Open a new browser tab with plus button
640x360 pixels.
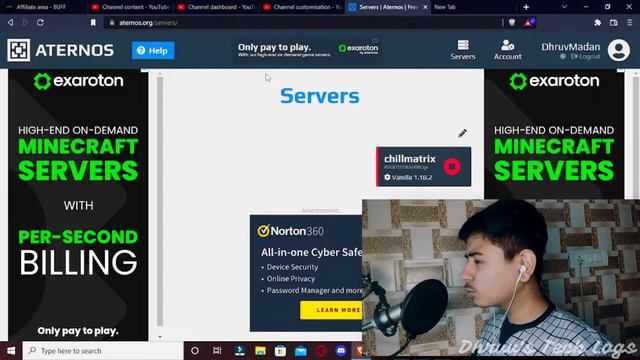click(x=526, y=7)
